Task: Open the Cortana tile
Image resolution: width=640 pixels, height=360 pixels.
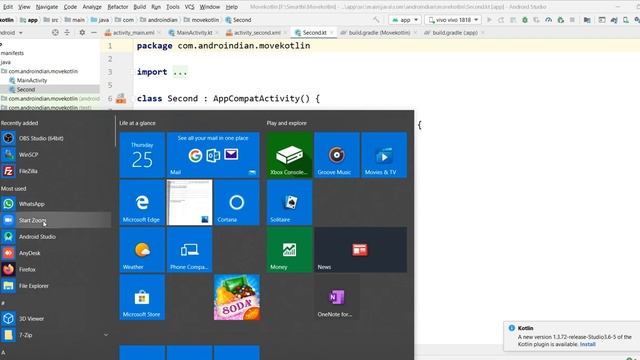Action: [x=237, y=202]
